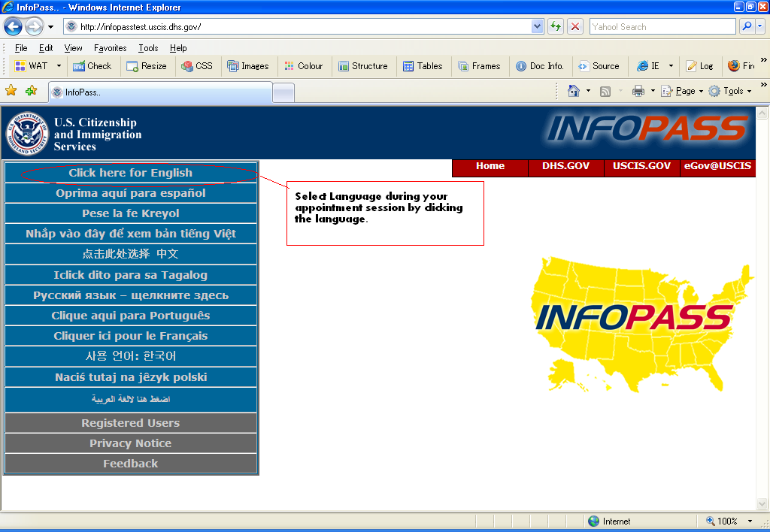Click the IE toolbar button

click(x=648, y=66)
